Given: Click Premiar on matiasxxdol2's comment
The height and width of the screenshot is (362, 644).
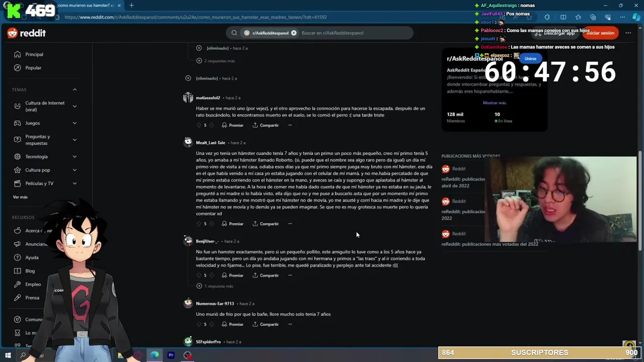Looking at the screenshot, I should (232, 125).
